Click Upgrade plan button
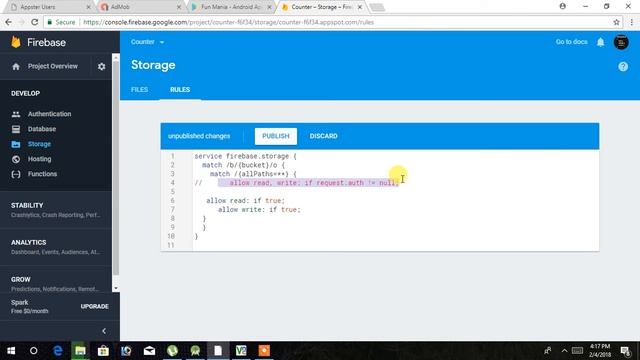640x360 pixels. coord(95,307)
